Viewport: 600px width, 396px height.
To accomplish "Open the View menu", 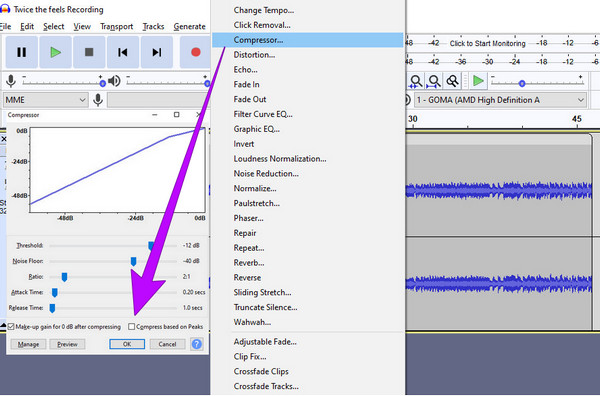I will click(x=82, y=26).
